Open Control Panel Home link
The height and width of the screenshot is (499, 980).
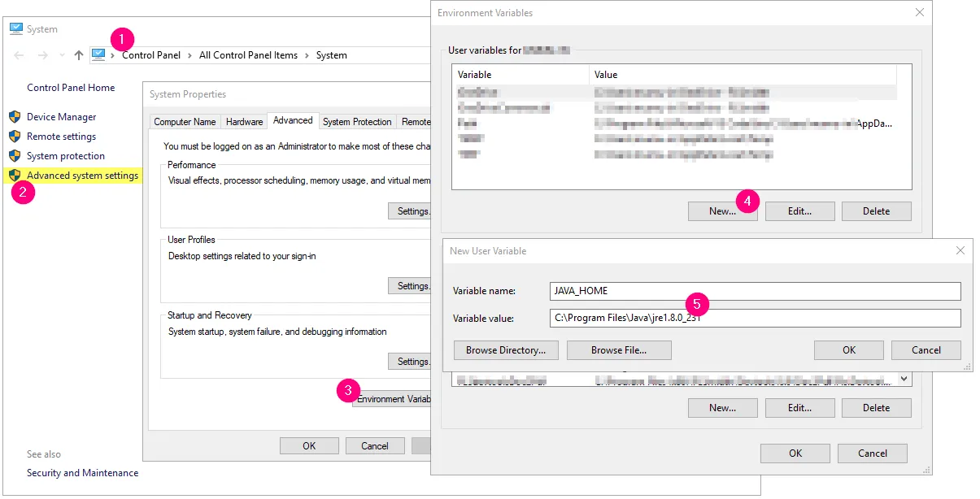(x=71, y=88)
